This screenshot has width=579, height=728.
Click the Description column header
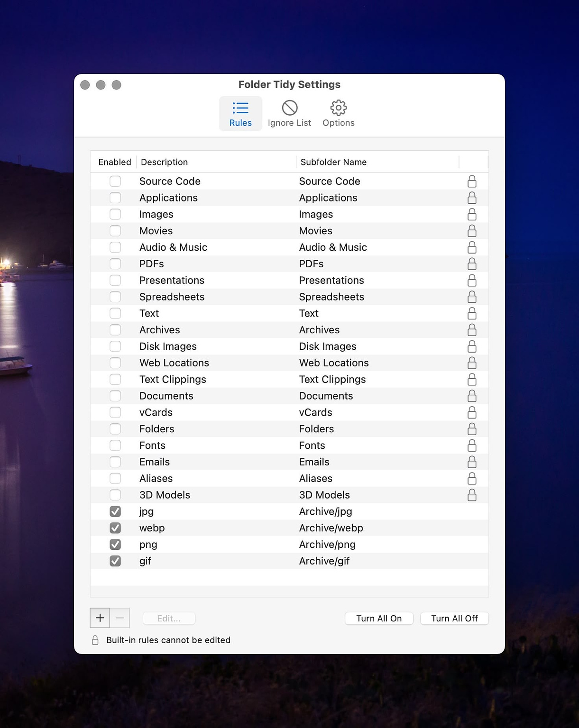pyautogui.click(x=164, y=162)
